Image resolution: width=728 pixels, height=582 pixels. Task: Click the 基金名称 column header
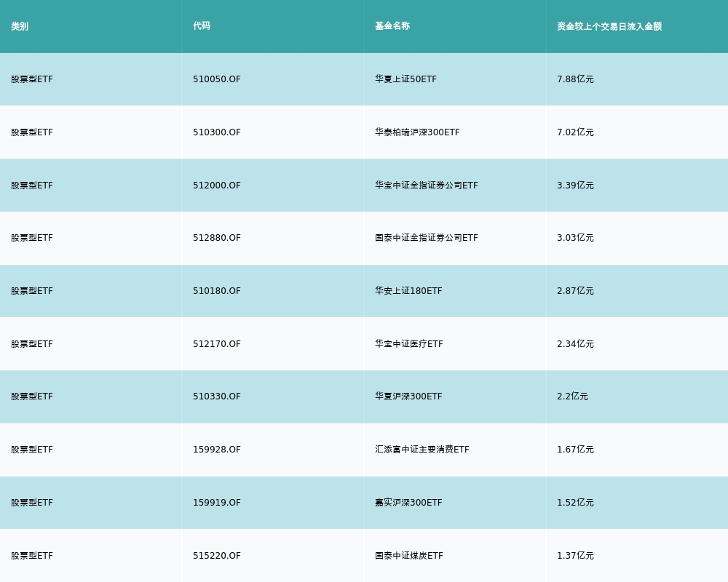392,26
